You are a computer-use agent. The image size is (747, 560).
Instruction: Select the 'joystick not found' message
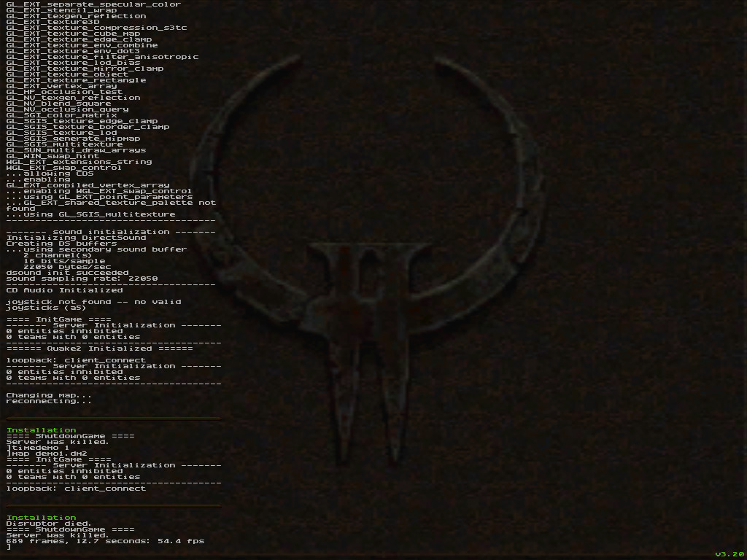[x=93, y=305]
